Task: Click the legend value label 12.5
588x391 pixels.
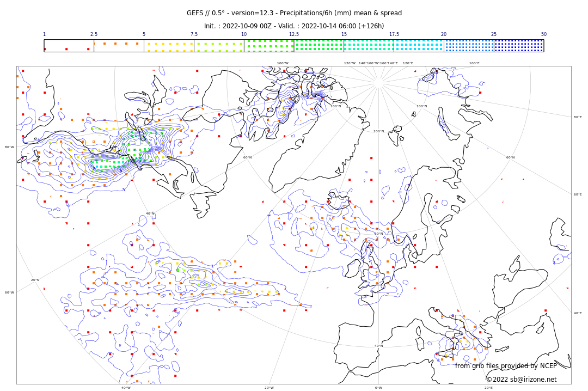Action: [x=293, y=34]
